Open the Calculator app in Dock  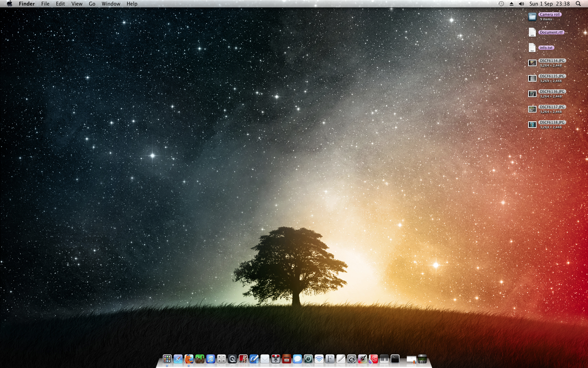(x=222, y=359)
